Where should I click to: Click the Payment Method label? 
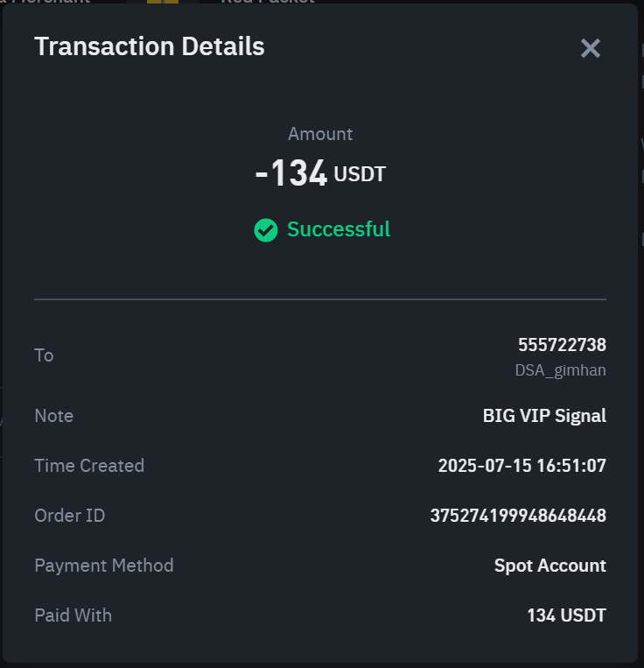(104, 566)
